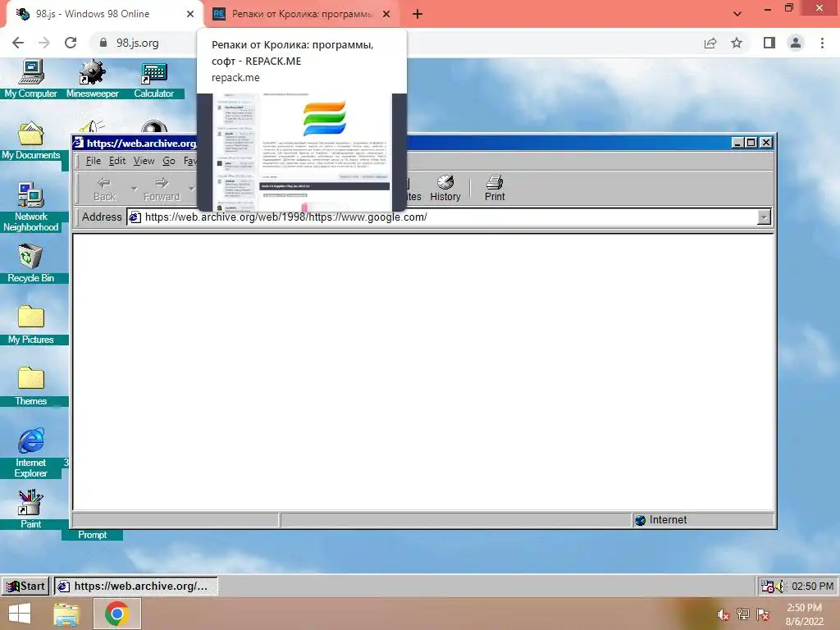Click Chrome's back navigation arrow
The width and height of the screenshot is (840, 630).
[x=18, y=43]
